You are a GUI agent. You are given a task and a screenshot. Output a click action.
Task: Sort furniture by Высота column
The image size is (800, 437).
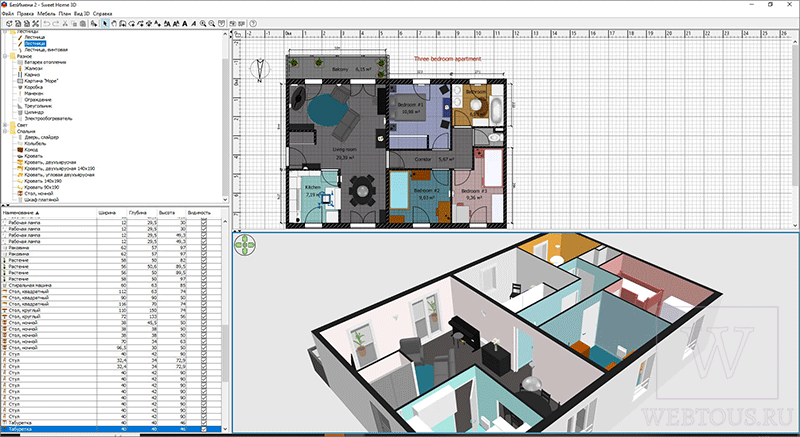[171, 213]
